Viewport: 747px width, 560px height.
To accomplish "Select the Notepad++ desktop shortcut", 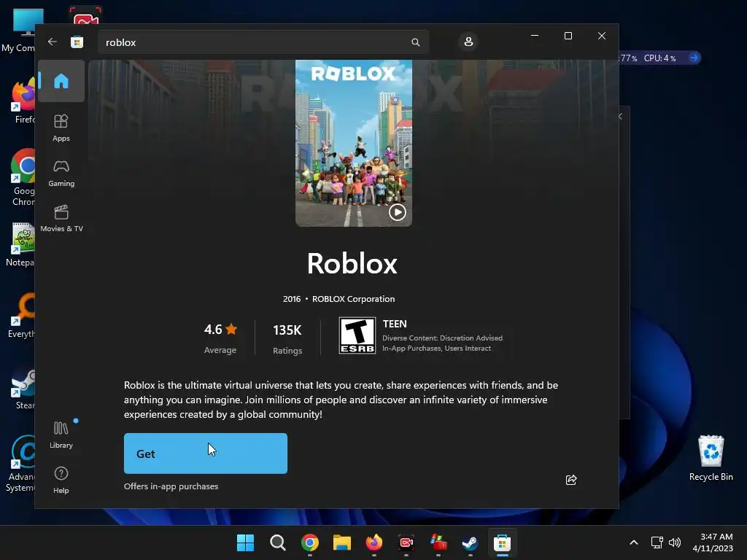I will click(x=21, y=244).
